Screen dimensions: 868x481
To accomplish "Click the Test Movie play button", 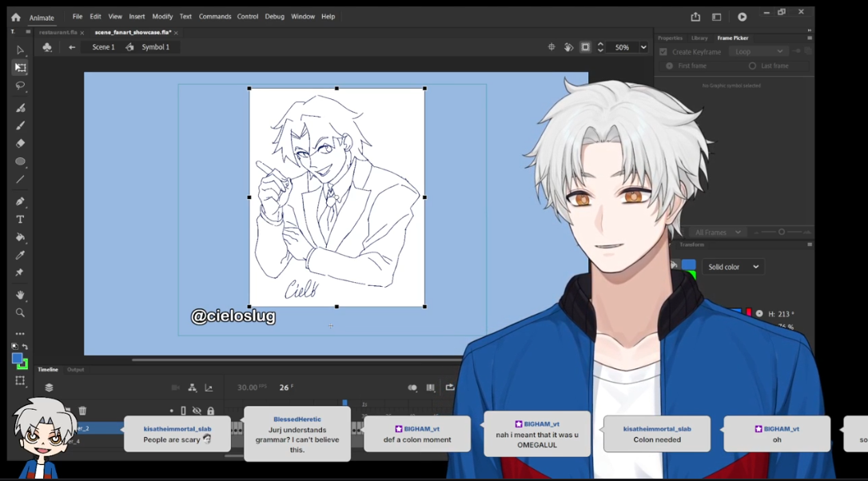I will click(x=742, y=17).
